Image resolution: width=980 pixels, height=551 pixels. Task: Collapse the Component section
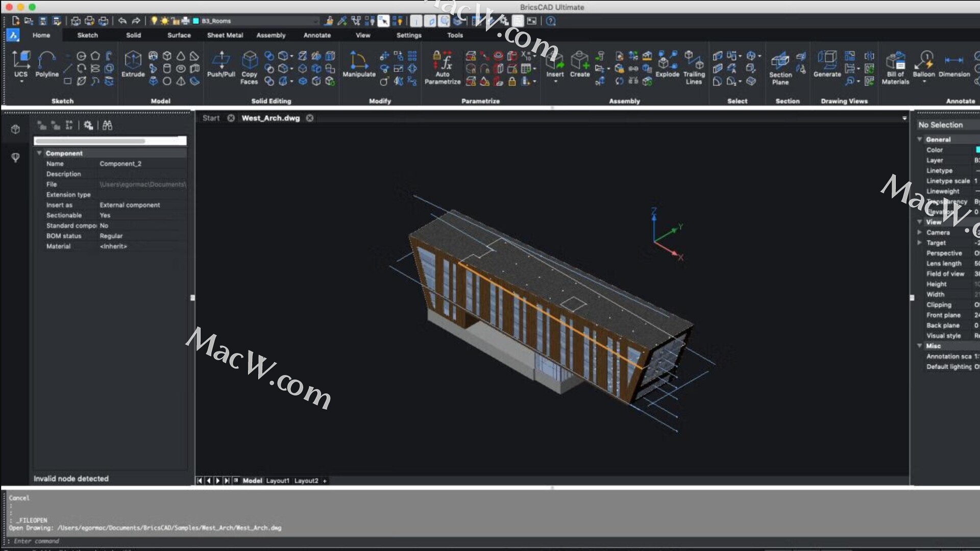[x=39, y=153]
